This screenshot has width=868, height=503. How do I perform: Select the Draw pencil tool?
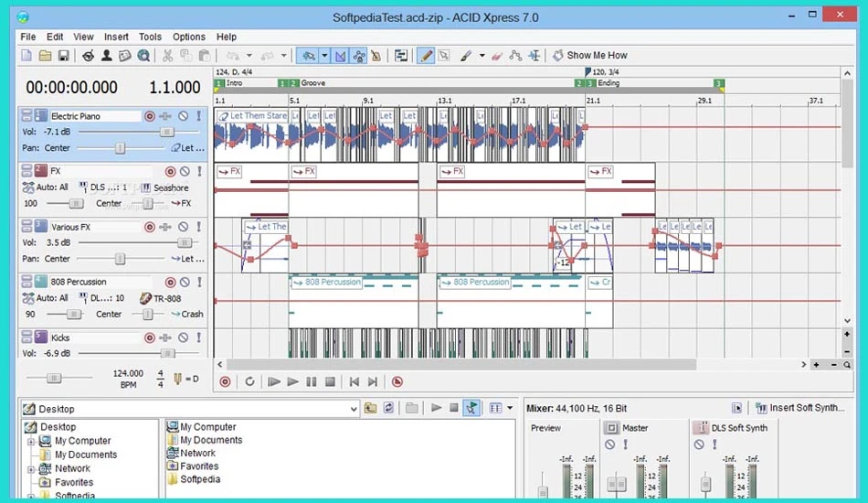[426, 56]
